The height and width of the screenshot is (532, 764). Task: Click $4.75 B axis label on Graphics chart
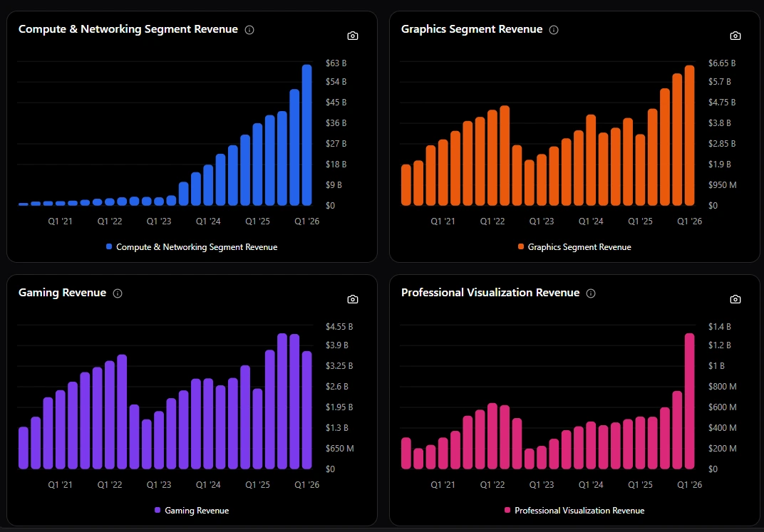pyautogui.click(x=722, y=103)
